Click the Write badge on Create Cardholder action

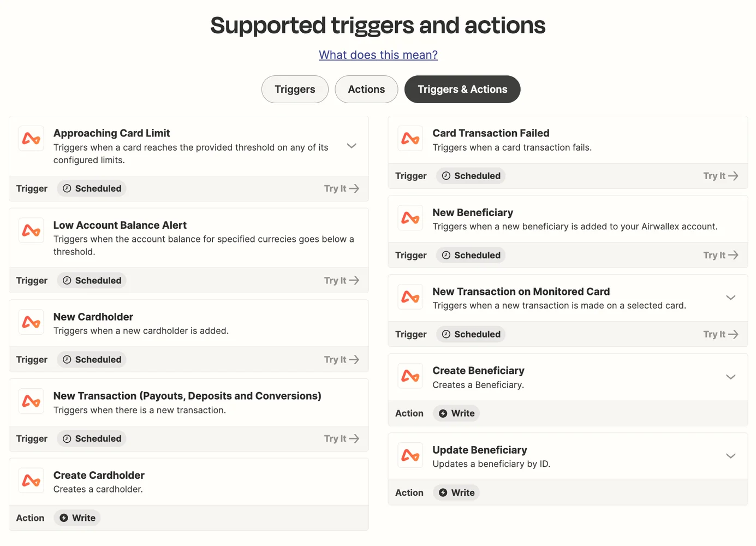(x=77, y=518)
